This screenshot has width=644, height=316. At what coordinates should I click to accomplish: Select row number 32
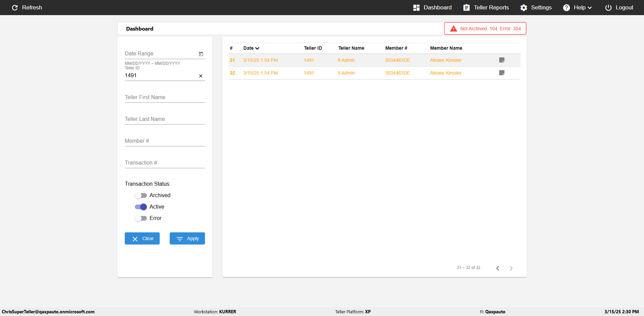tap(232, 73)
